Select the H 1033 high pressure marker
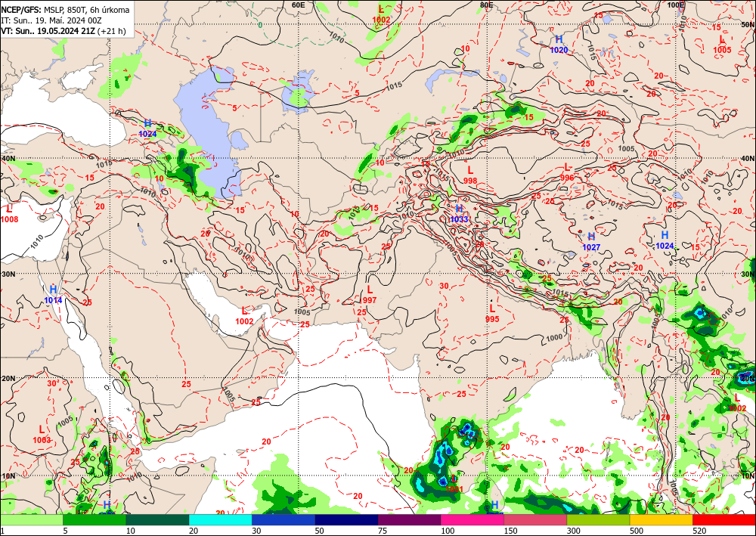Viewport: 756px width, 536px height. click(459, 213)
